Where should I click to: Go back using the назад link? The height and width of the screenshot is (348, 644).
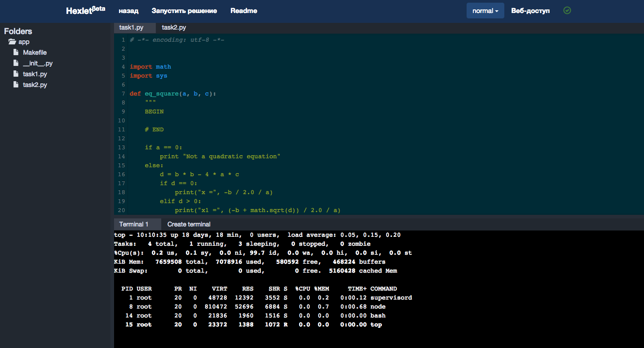click(128, 11)
